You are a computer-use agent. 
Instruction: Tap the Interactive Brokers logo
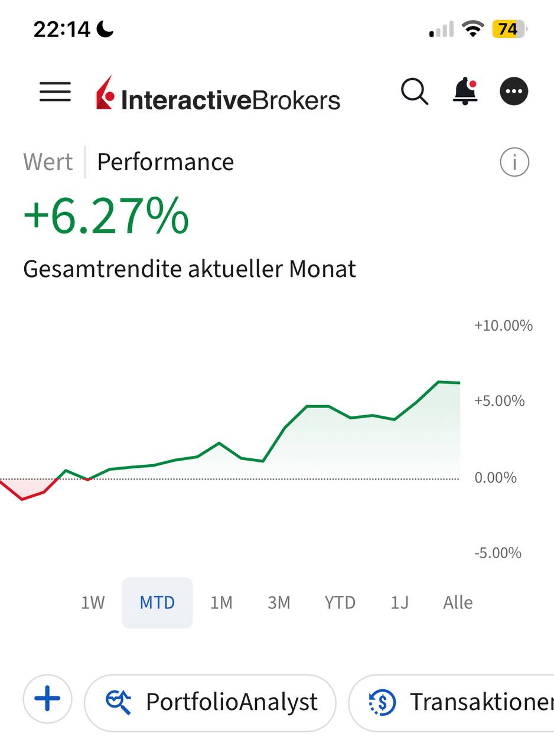(219, 94)
